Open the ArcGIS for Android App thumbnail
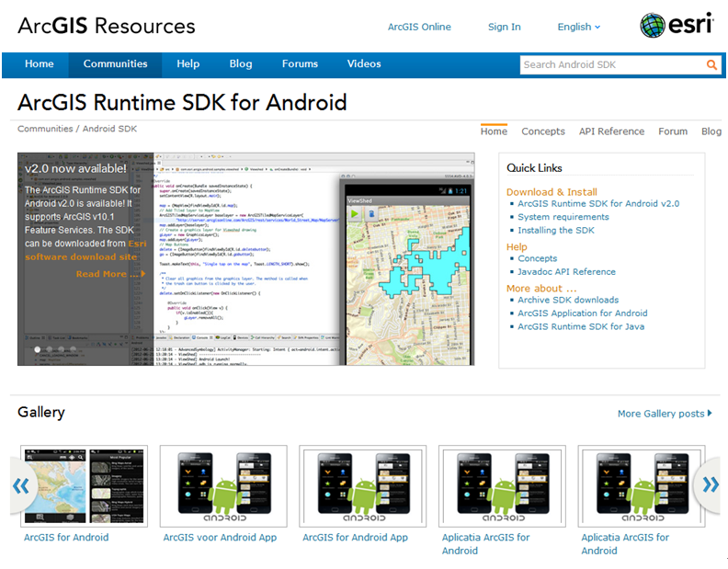Viewport: 728px width, 569px height. [x=362, y=486]
